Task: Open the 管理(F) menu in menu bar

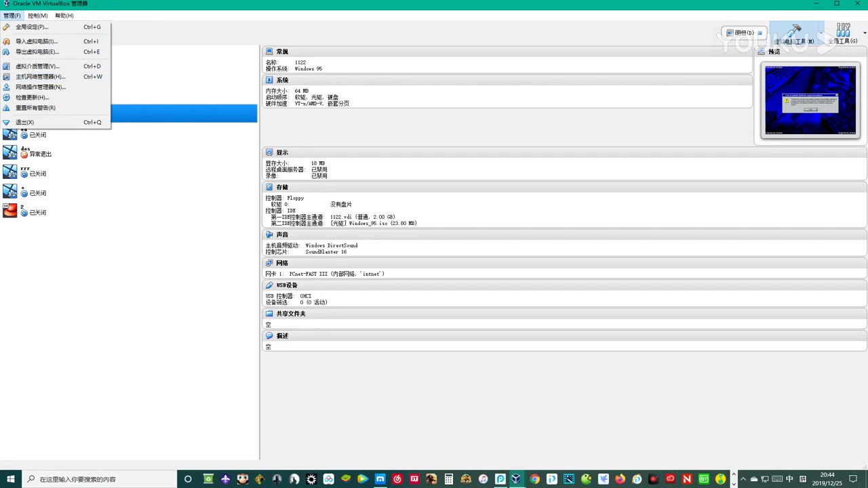Action: click(x=12, y=16)
